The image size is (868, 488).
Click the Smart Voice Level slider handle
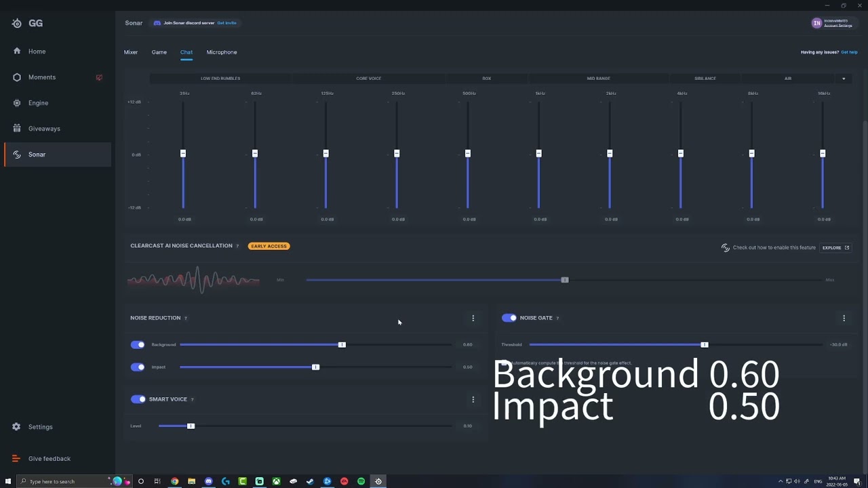click(191, 426)
